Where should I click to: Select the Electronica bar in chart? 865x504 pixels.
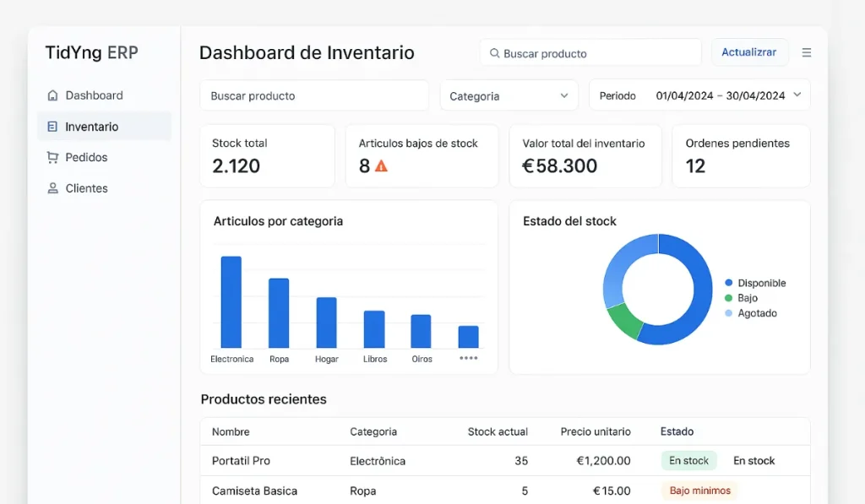231,302
